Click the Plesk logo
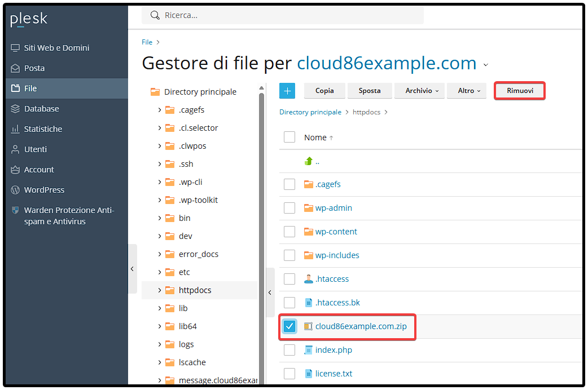This screenshot has width=588, height=390. point(29,19)
